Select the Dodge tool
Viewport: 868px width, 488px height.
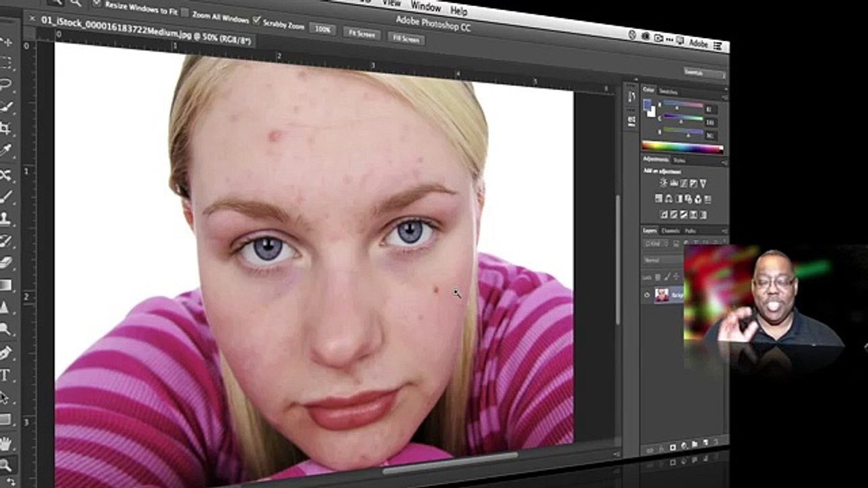6,329
